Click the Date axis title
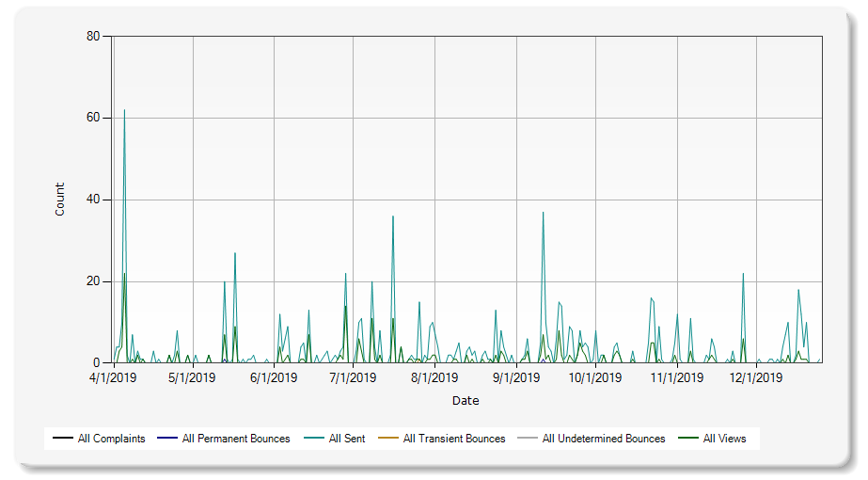 pyautogui.click(x=466, y=401)
